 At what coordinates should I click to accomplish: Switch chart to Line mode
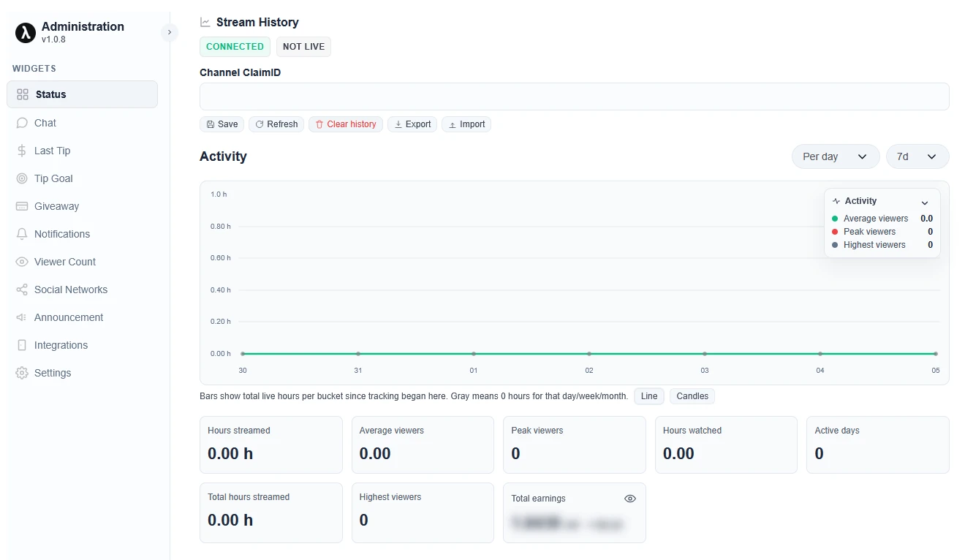[649, 396]
